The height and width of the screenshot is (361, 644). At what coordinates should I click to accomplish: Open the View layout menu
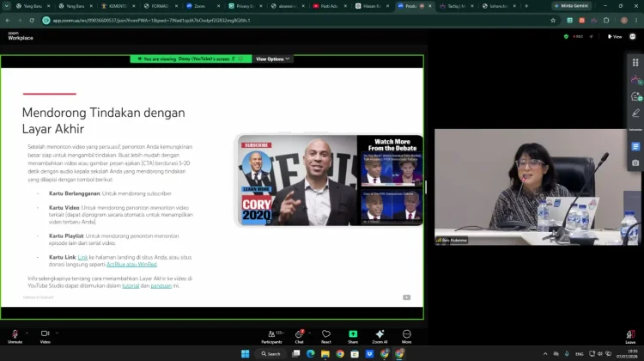click(615, 37)
